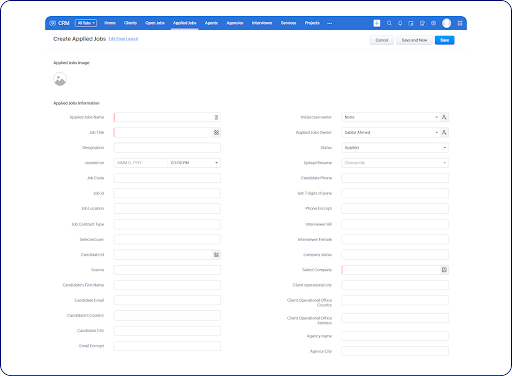The image size is (512, 376).
Task: Open the search magnifier icon
Action: coord(389,23)
